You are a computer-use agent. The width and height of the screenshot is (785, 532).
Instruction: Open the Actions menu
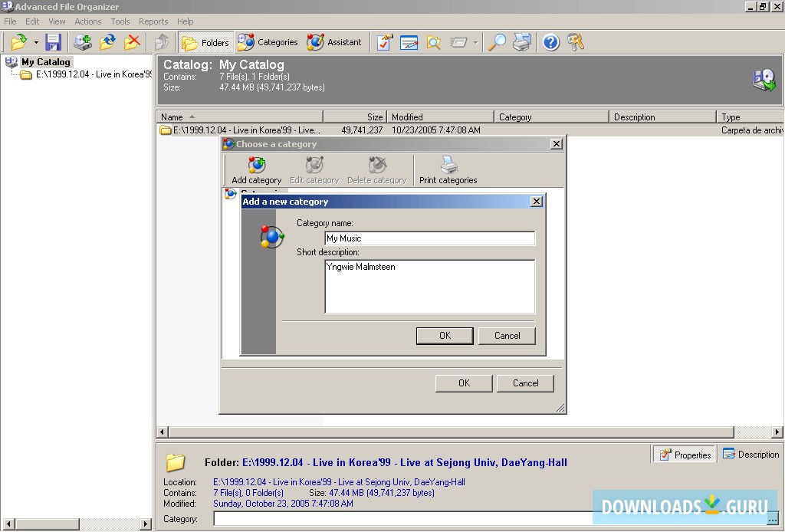point(87,21)
